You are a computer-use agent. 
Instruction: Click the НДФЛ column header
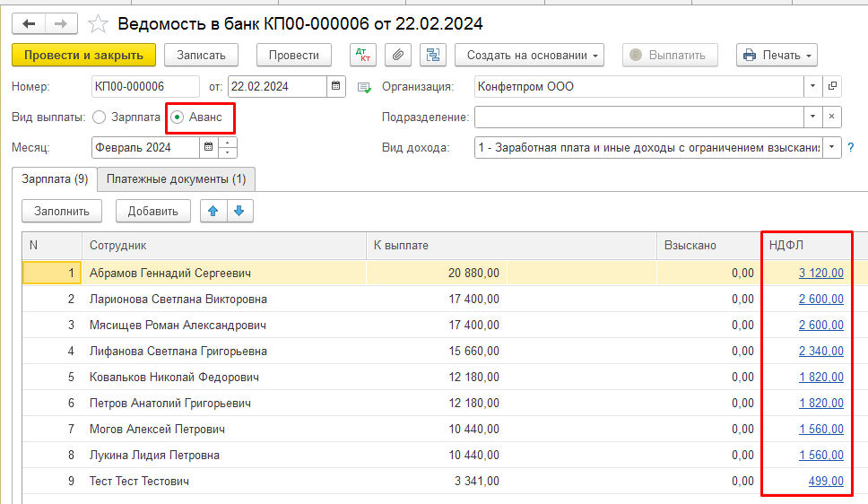pos(806,246)
